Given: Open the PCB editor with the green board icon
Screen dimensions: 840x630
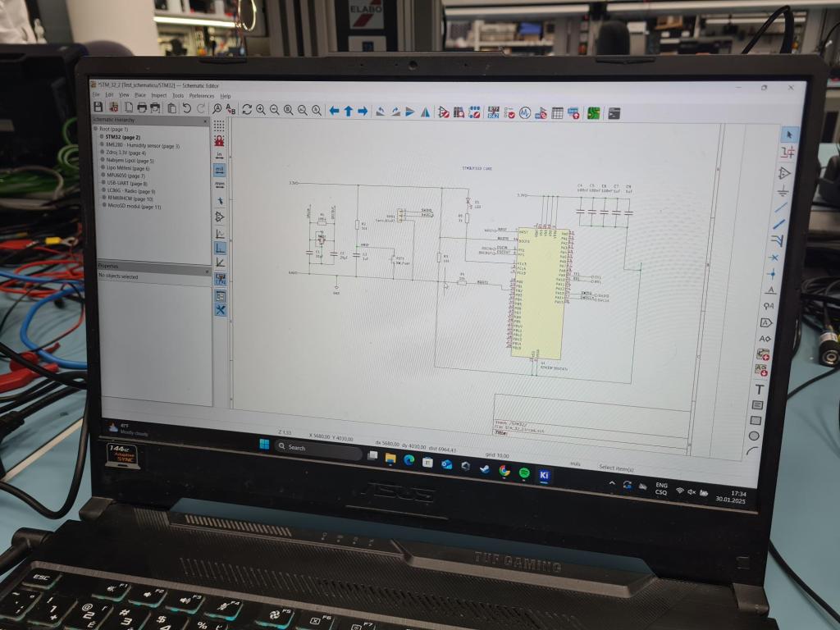Looking at the screenshot, I should tap(593, 113).
